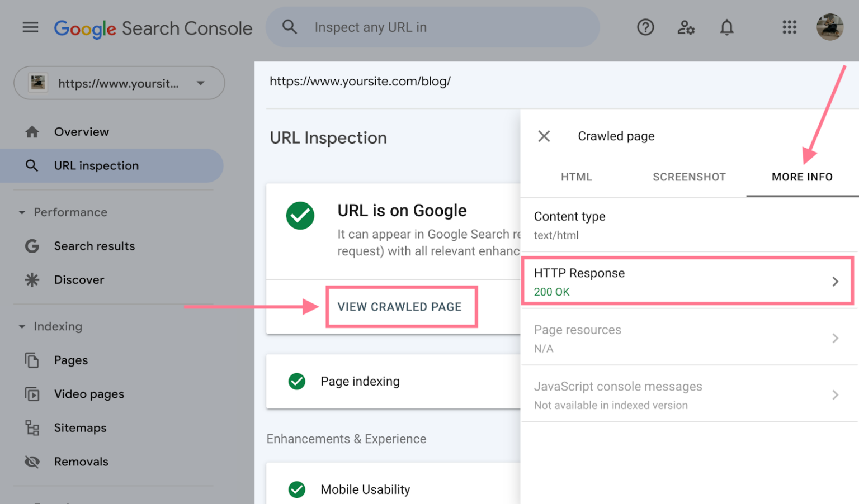This screenshot has width=859, height=504.
Task: Click the Help question mark icon
Action: click(645, 27)
